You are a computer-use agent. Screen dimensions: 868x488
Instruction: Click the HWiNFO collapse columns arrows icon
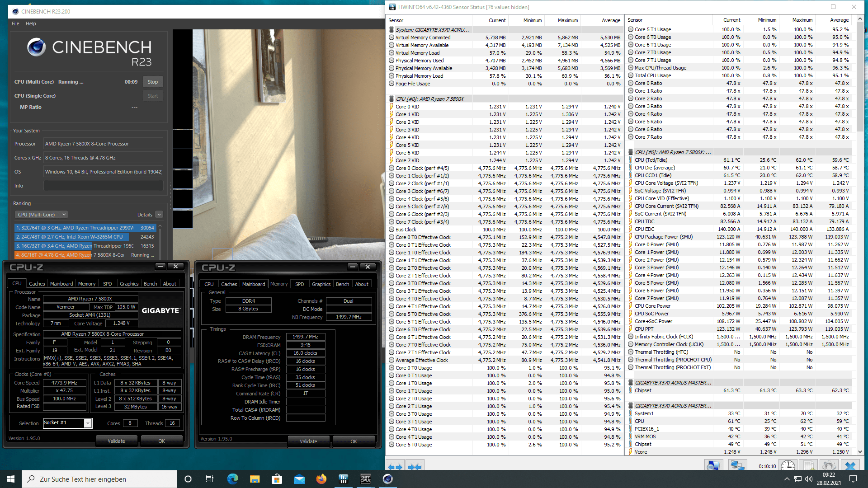415,467
